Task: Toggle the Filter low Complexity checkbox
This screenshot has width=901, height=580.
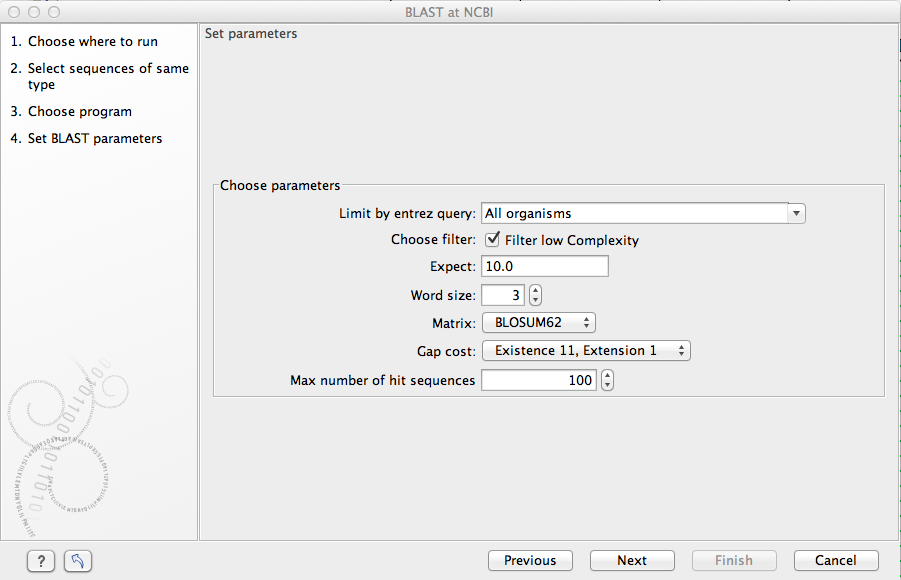Action: (492, 240)
